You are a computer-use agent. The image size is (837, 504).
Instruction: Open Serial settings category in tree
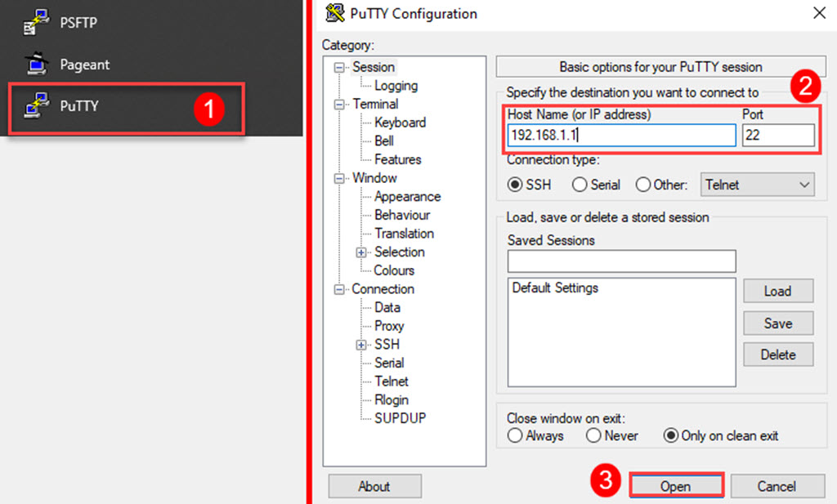click(389, 364)
